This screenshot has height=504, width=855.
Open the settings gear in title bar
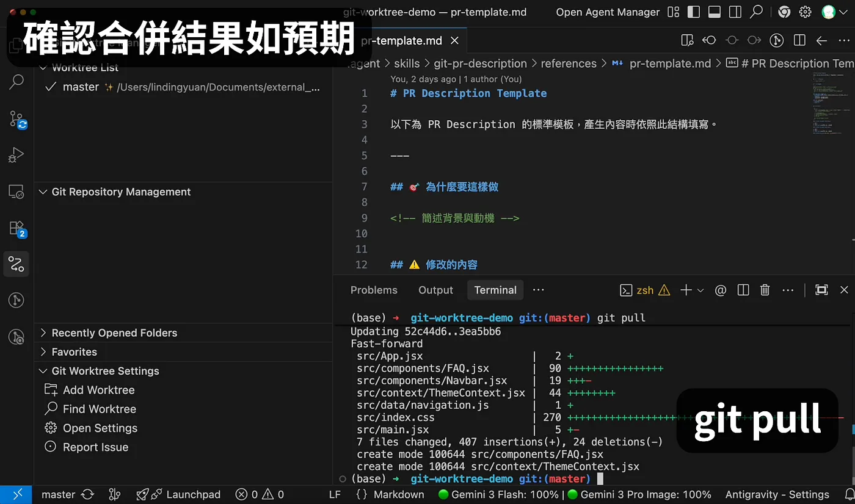(x=806, y=12)
